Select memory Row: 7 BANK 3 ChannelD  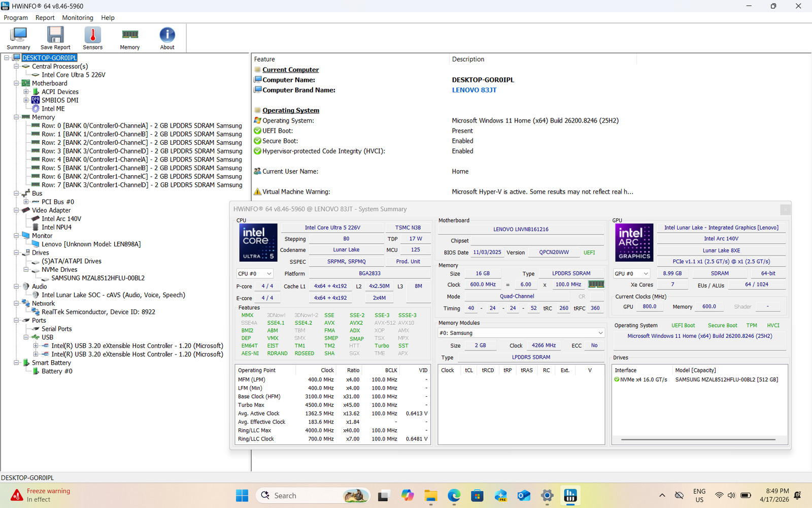click(x=142, y=185)
